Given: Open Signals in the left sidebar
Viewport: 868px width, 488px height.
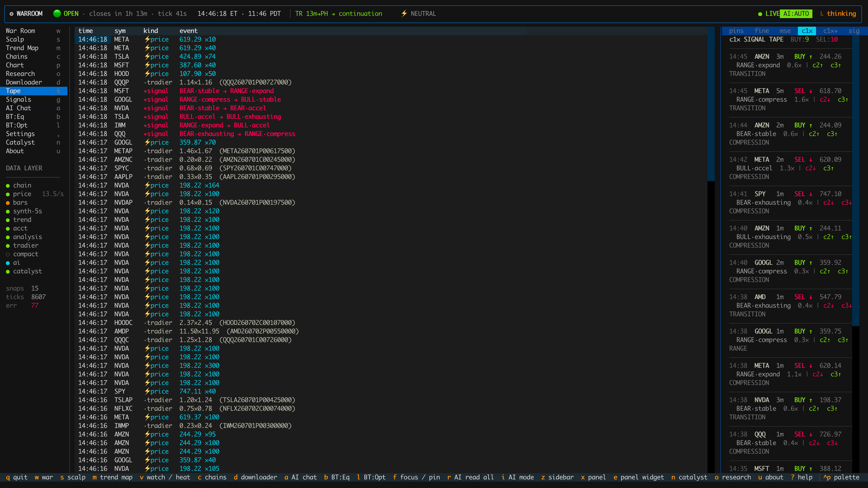Looking at the screenshot, I should pyautogui.click(x=34, y=100).
